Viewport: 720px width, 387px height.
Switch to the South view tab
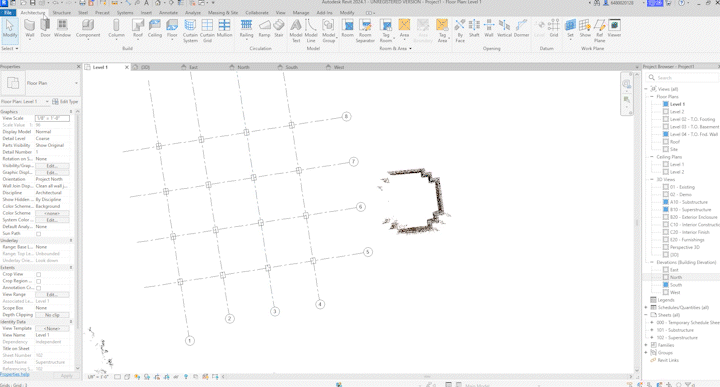coord(291,67)
